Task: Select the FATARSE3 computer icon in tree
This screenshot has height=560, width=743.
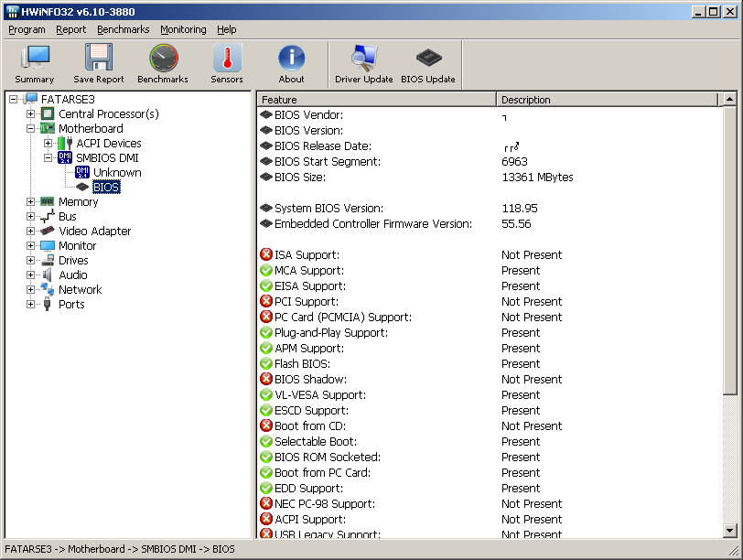Action: click(31, 99)
